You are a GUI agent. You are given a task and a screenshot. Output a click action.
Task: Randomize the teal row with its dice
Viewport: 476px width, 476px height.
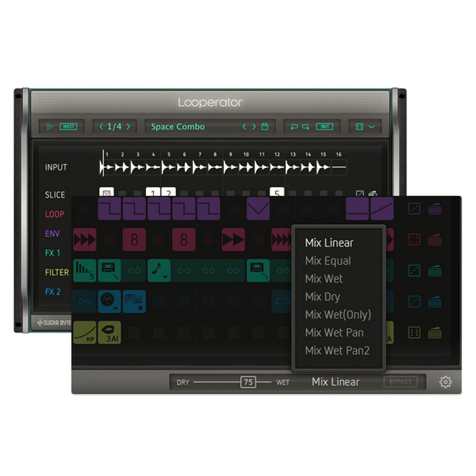pos(414,271)
